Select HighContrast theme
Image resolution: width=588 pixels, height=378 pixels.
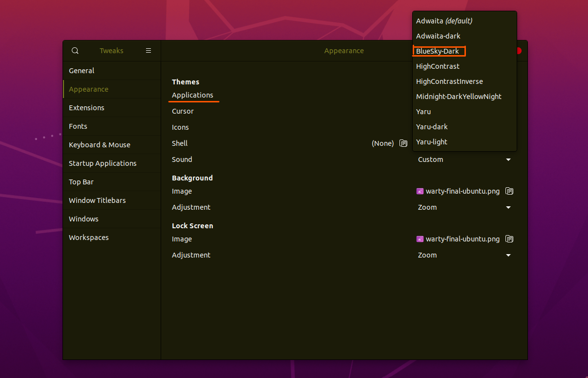(464, 66)
